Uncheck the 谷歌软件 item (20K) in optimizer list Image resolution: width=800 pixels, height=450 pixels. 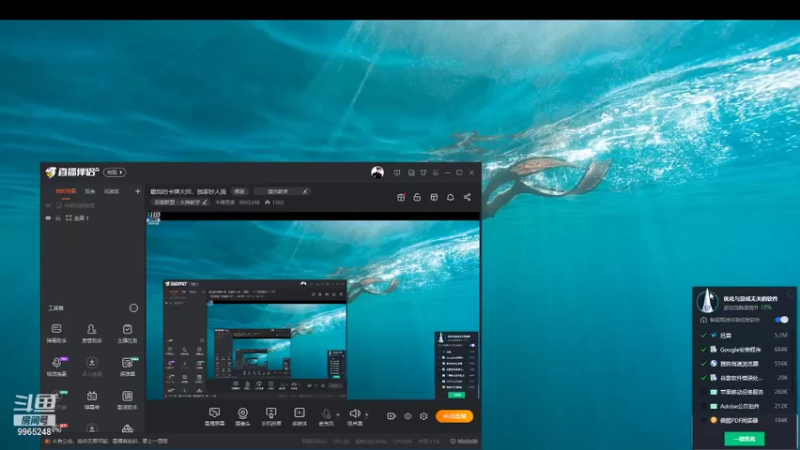[704, 378]
